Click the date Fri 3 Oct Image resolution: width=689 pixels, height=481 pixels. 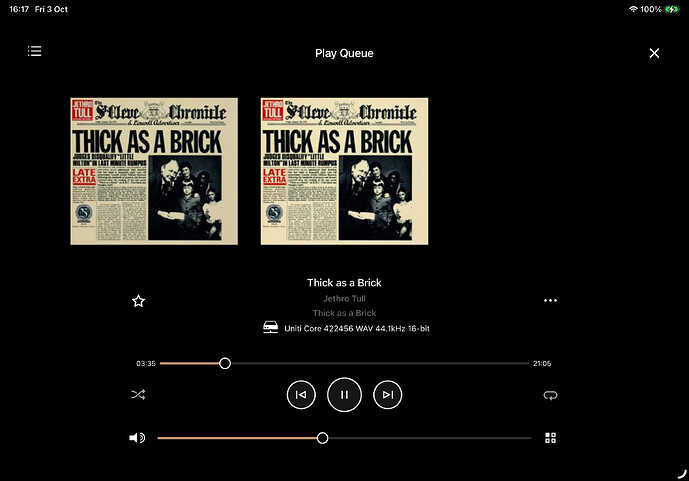(x=51, y=9)
